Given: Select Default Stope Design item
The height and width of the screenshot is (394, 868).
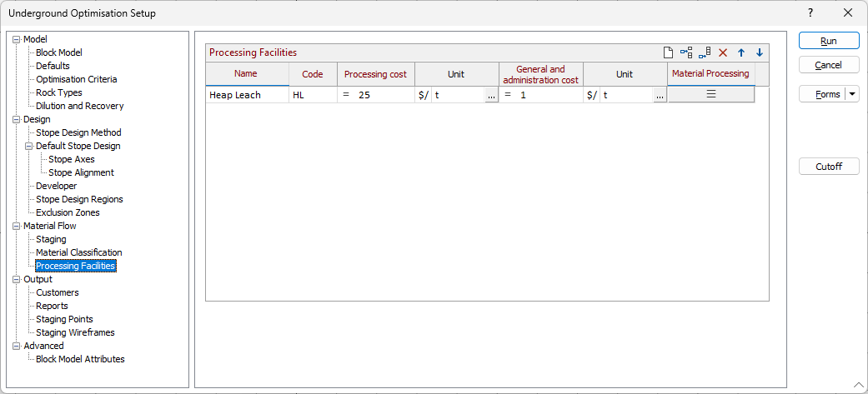Looking at the screenshot, I should tap(78, 146).
